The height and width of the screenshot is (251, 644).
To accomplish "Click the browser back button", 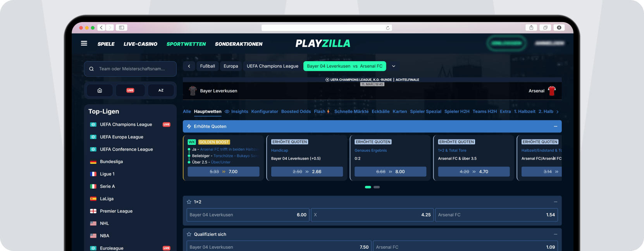I will point(101,28).
